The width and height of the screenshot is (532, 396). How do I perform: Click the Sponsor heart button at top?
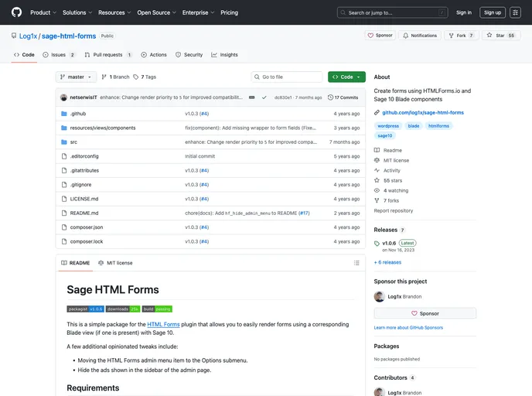pos(380,36)
